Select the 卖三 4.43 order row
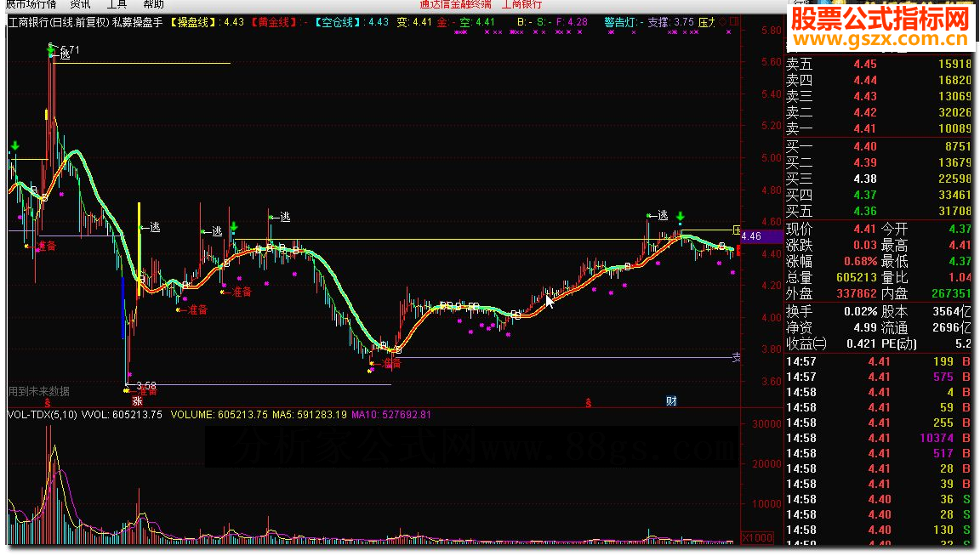Viewport: 980px width, 556px height. [x=878, y=97]
